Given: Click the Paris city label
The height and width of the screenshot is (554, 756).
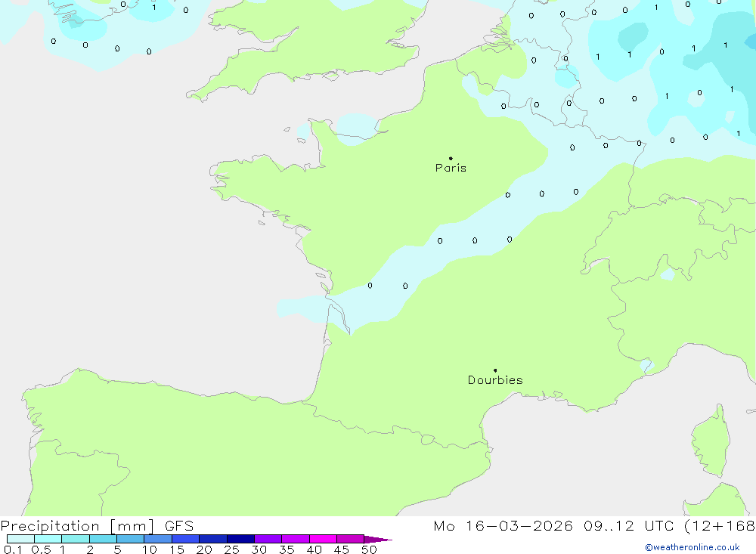Looking at the screenshot, I should 451,168.
